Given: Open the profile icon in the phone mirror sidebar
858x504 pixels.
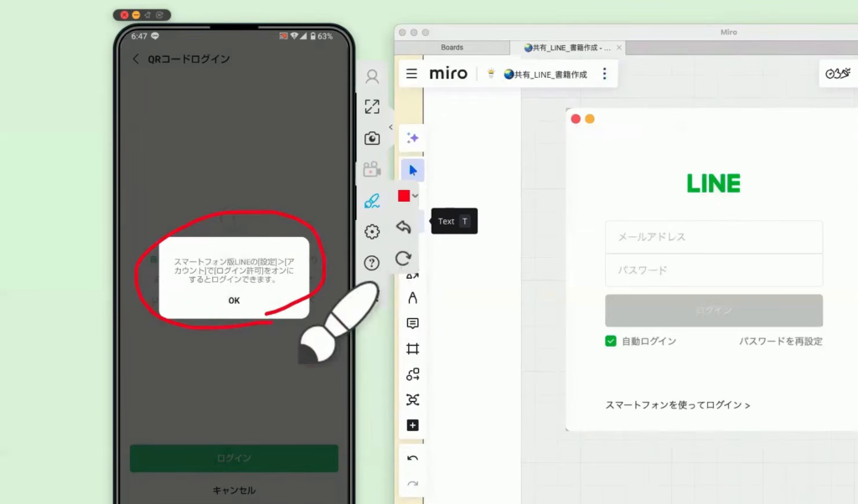Looking at the screenshot, I should click(x=372, y=76).
